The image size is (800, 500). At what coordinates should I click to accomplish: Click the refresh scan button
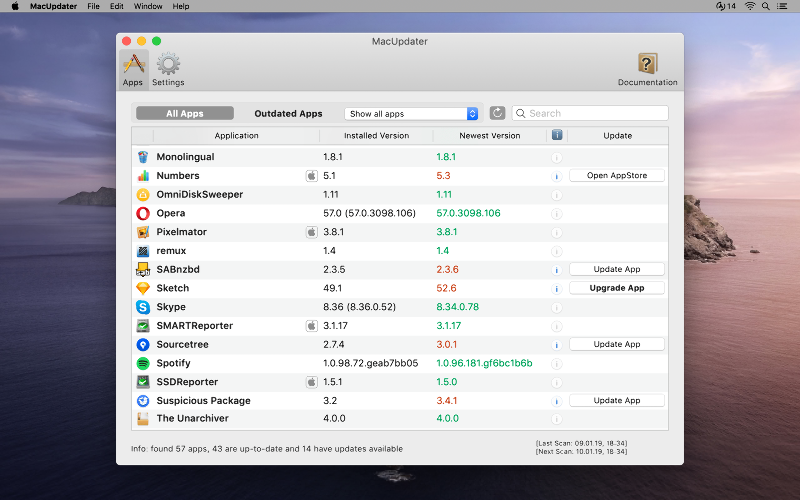coord(497,114)
